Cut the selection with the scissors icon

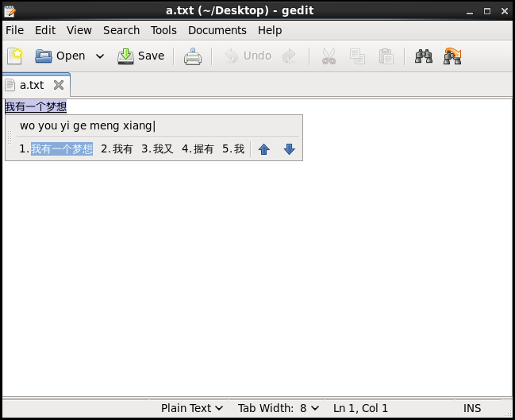pyautogui.click(x=329, y=56)
